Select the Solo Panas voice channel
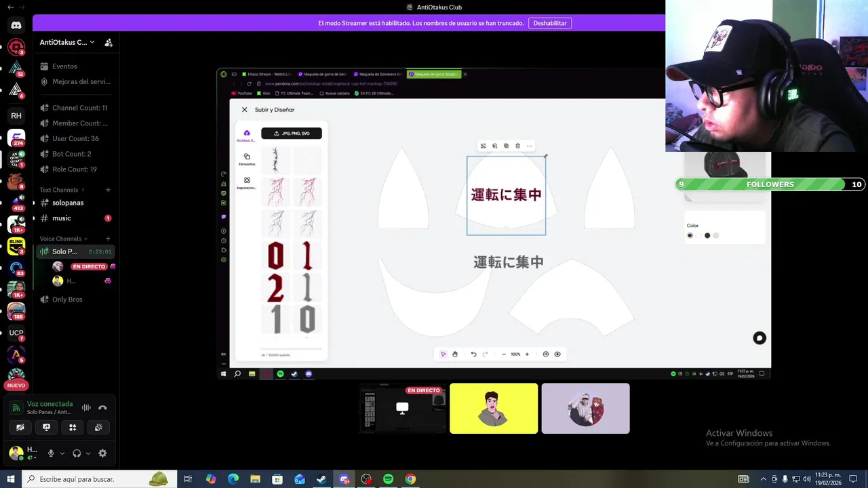Viewport: 868px width, 488px height. point(76,251)
